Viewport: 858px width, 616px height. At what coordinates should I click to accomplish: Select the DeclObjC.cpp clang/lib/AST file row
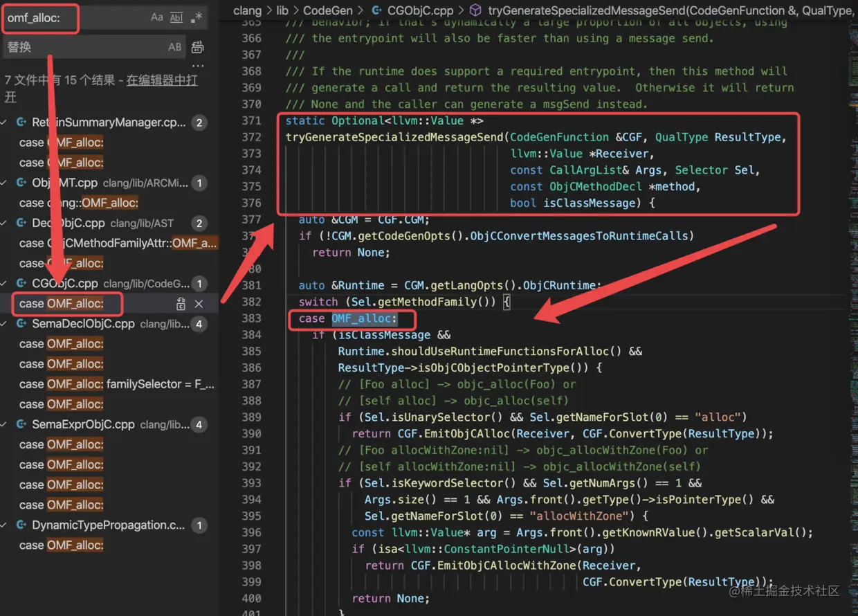point(109,223)
